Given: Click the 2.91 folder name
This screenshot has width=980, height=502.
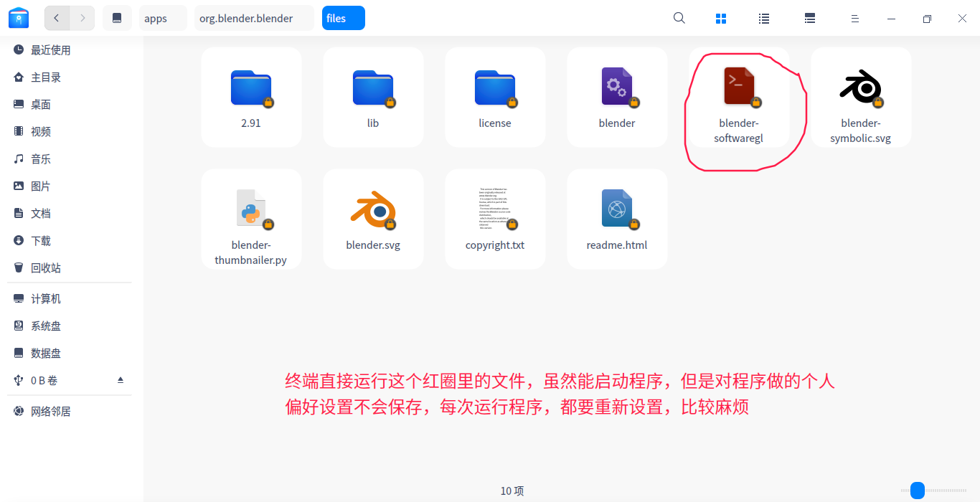Looking at the screenshot, I should pyautogui.click(x=251, y=123).
